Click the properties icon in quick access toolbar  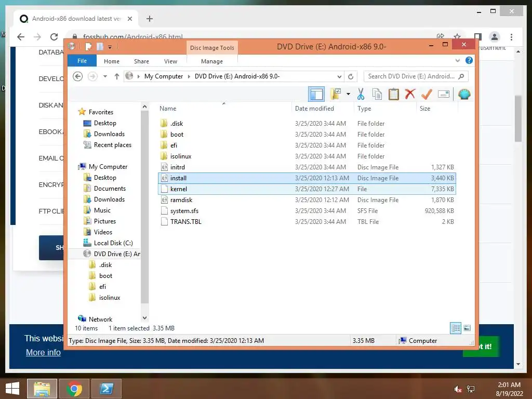88,46
